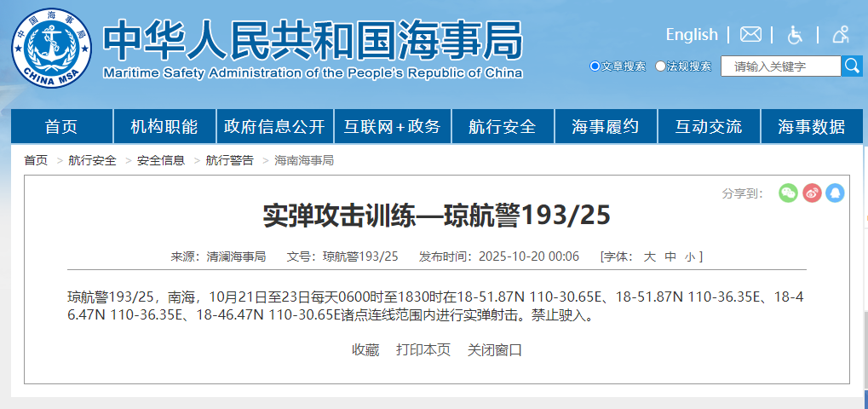Click the magnifying glass search button

point(852,66)
